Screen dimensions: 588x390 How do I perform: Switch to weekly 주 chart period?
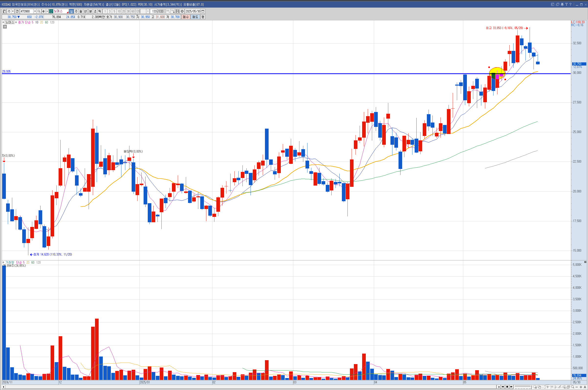pos(76,11)
